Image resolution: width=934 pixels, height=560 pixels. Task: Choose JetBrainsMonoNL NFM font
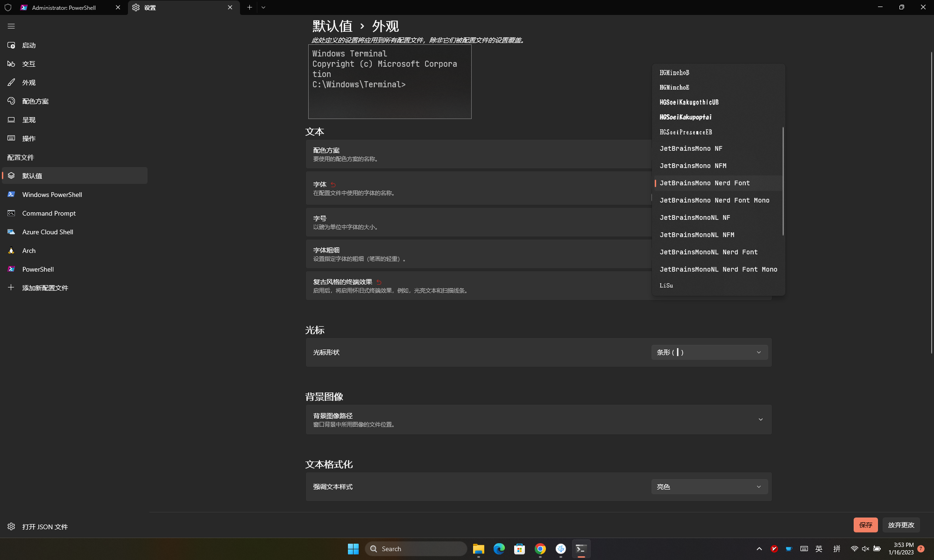pos(718,235)
